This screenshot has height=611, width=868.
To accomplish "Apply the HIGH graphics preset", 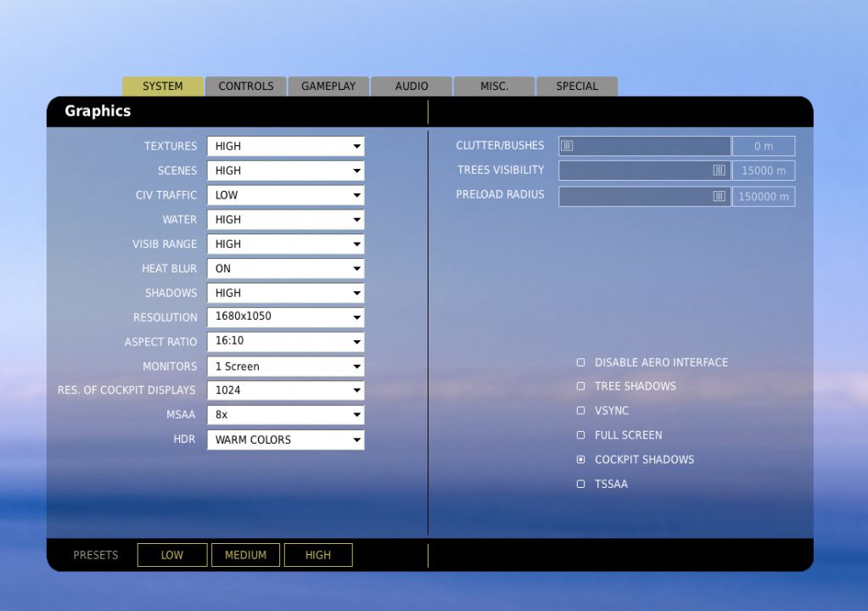I will (318, 554).
